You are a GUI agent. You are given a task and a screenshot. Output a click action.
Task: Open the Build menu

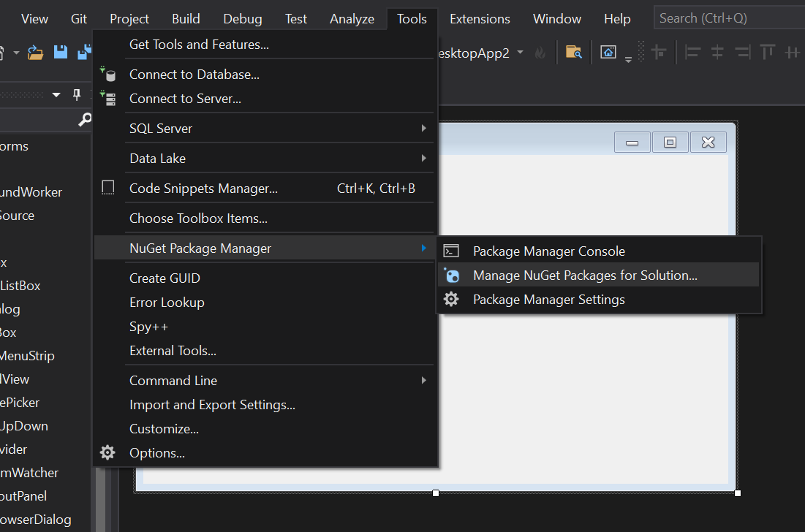186,19
